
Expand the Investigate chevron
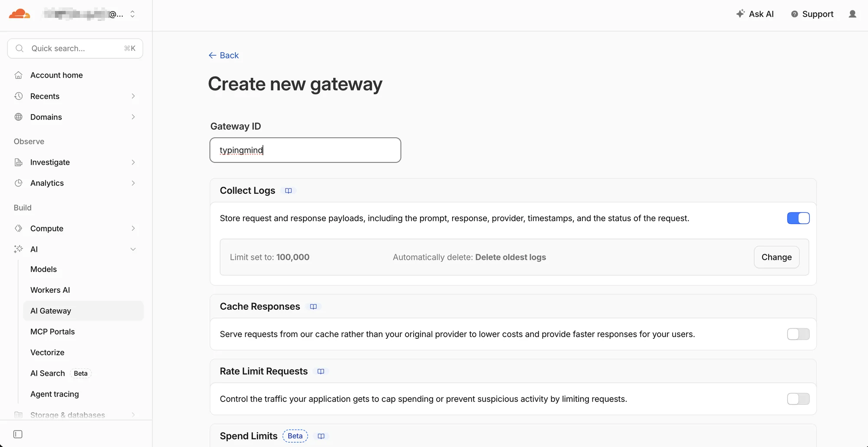click(133, 162)
